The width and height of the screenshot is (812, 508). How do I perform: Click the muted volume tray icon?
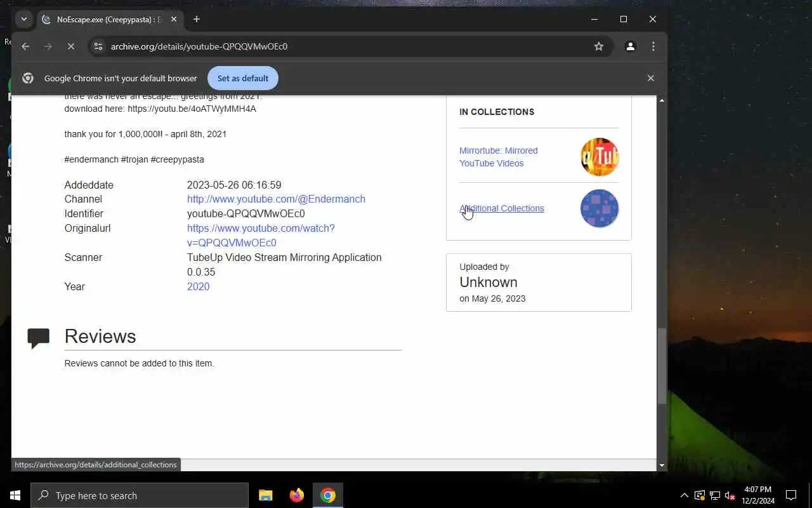coord(730,495)
